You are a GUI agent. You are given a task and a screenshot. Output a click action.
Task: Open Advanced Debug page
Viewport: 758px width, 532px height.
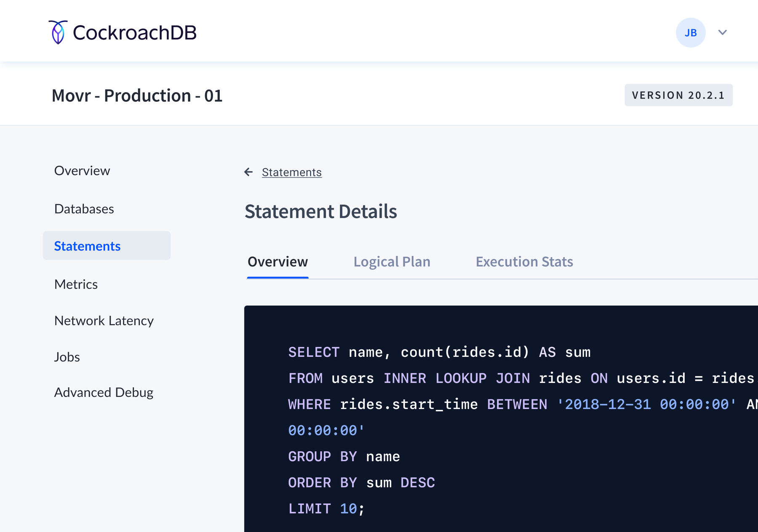pos(104,392)
